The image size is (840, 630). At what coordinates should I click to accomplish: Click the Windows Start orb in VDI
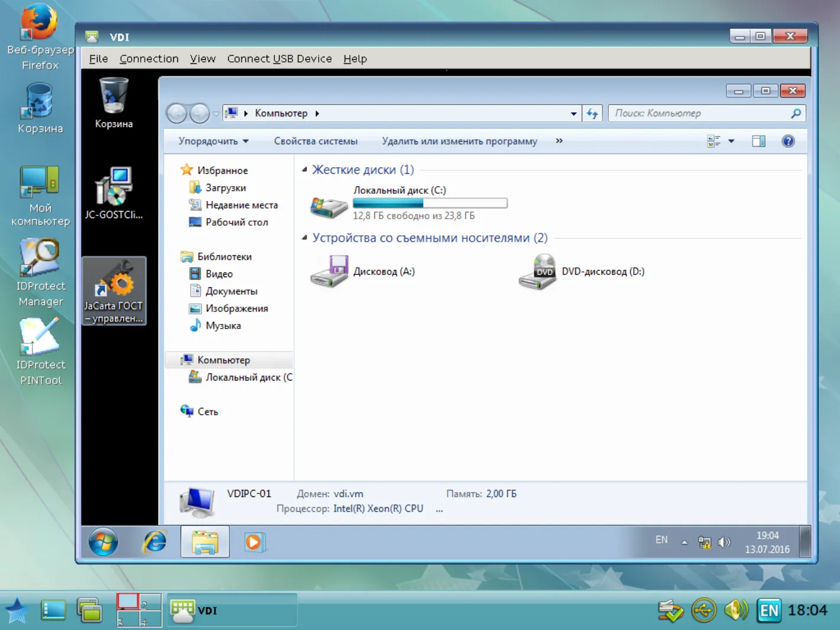[x=103, y=542]
